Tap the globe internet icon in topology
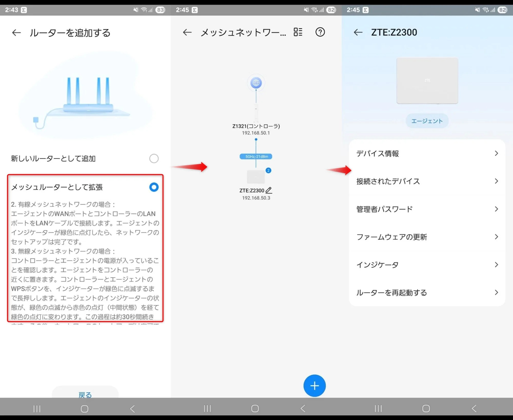This screenshot has width=513, height=420. (x=256, y=83)
